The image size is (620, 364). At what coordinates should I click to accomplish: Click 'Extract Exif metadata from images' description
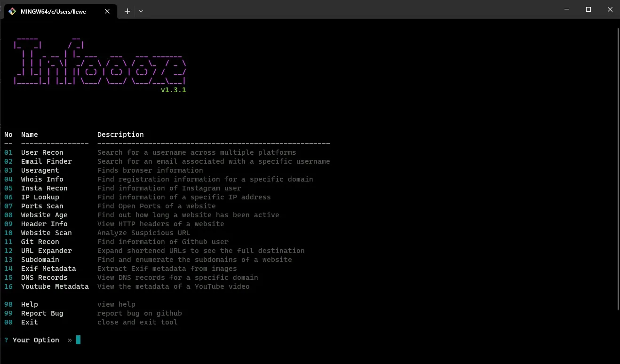click(167, 269)
